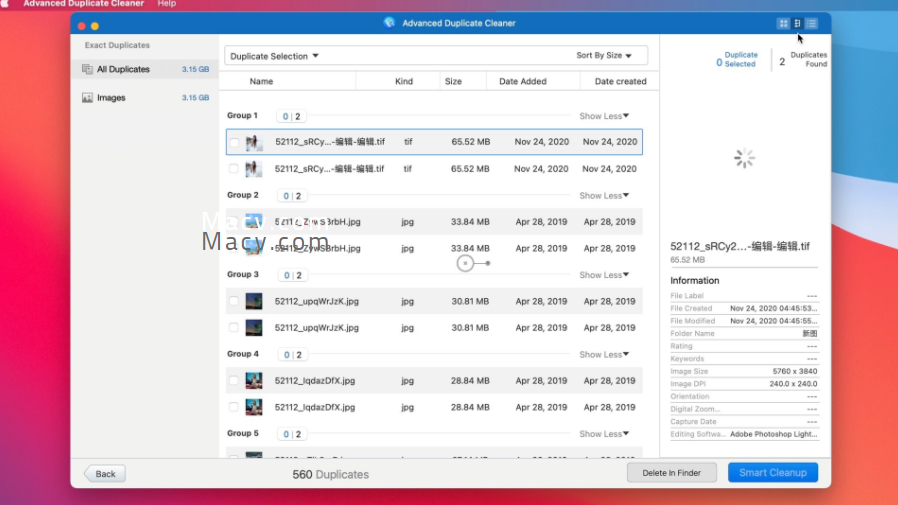Switch to the plain list view layout

point(812,23)
